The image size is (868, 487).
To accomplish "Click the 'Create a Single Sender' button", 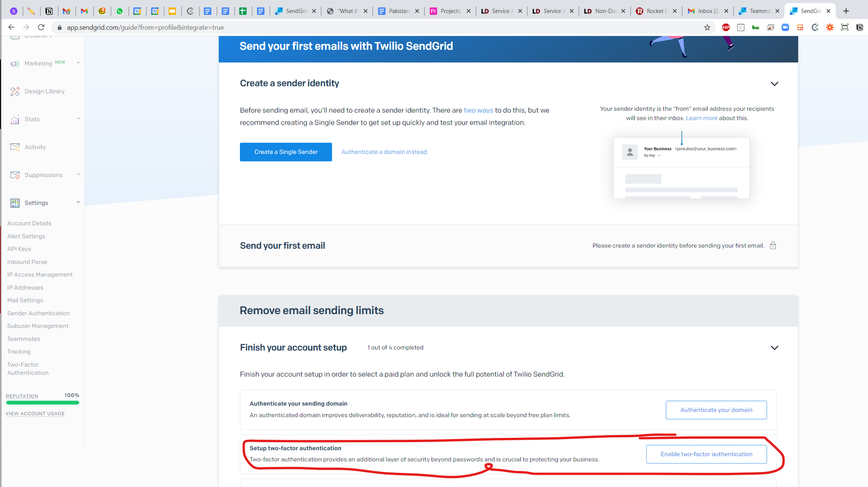I will point(286,152).
